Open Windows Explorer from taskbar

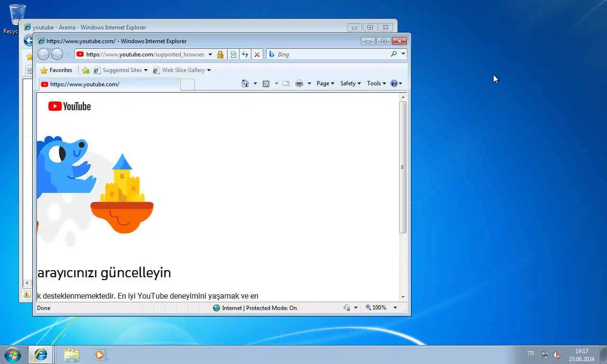pyautogui.click(x=72, y=355)
